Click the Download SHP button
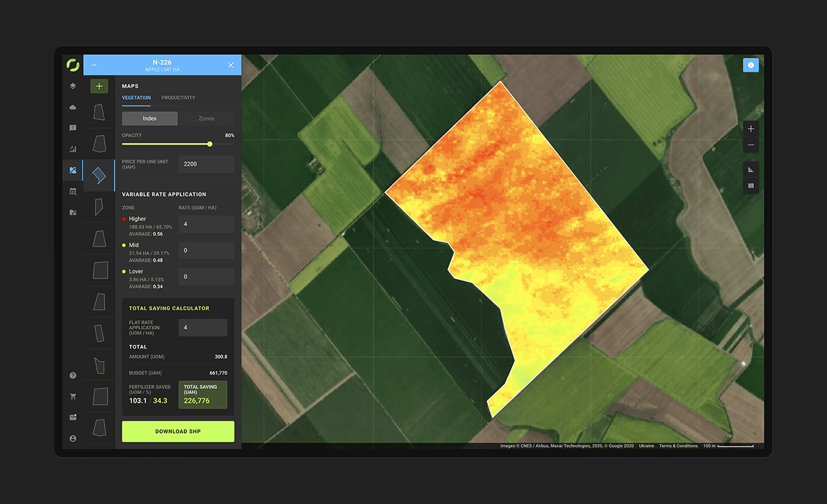 [178, 432]
